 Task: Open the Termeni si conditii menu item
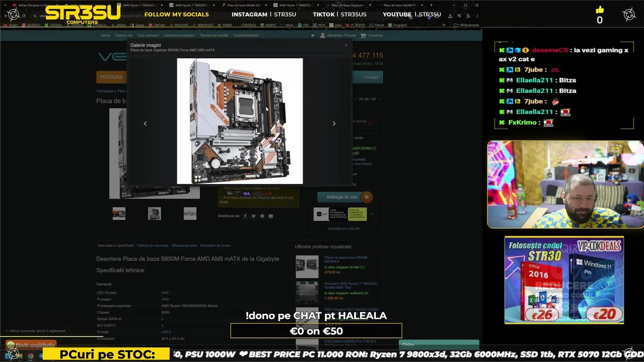coord(214,36)
